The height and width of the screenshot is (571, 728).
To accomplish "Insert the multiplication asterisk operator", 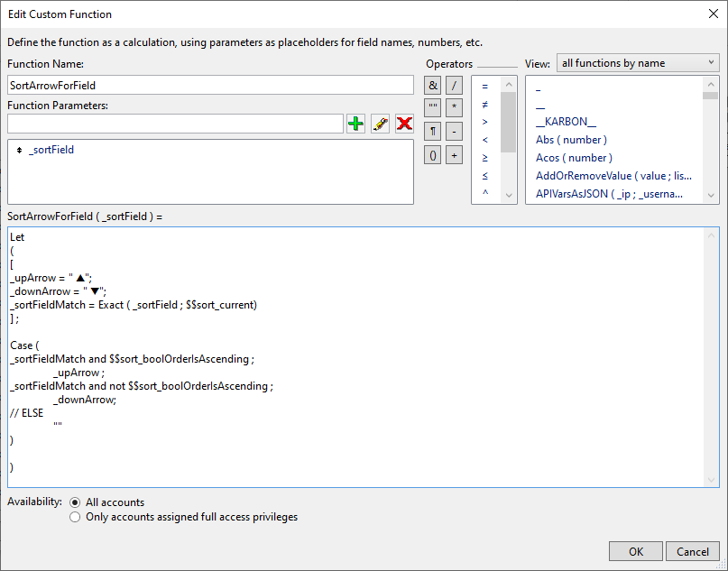I will coord(454,107).
